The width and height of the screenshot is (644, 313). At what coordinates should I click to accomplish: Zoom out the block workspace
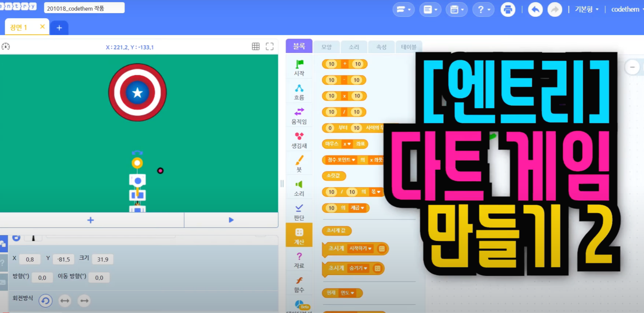pos(632,67)
